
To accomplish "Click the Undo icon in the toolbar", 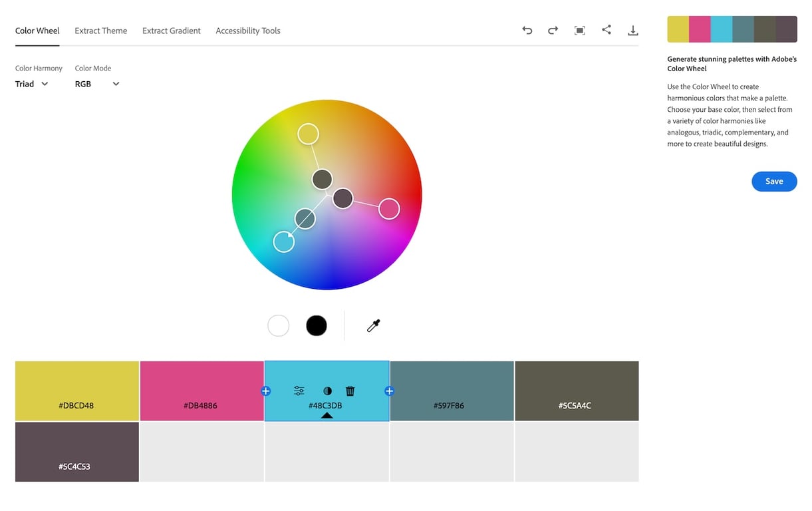I will (527, 30).
